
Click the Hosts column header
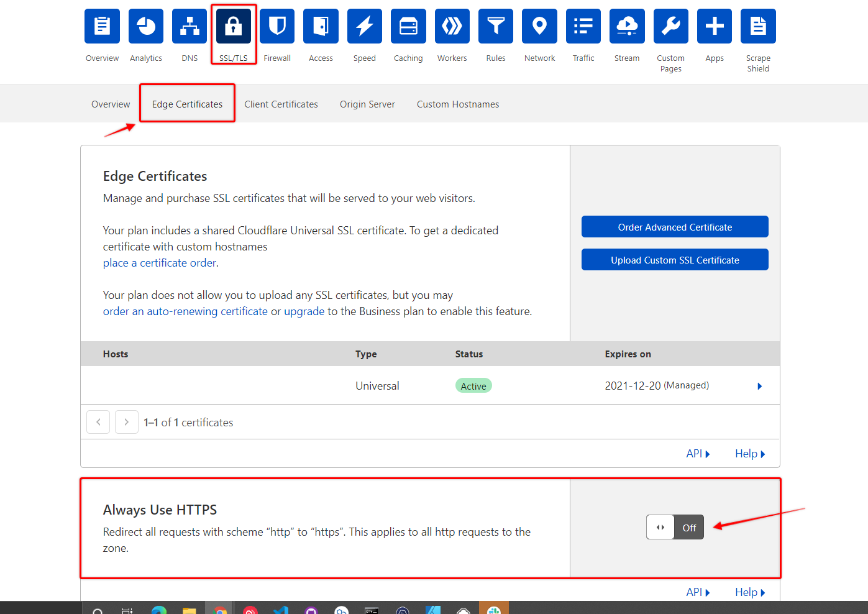pos(116,354)
